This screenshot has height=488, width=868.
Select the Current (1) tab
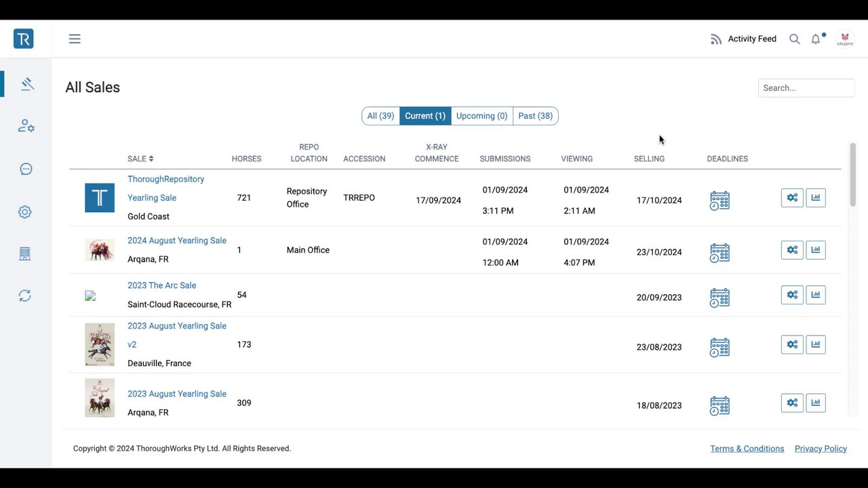pos(425,116)
